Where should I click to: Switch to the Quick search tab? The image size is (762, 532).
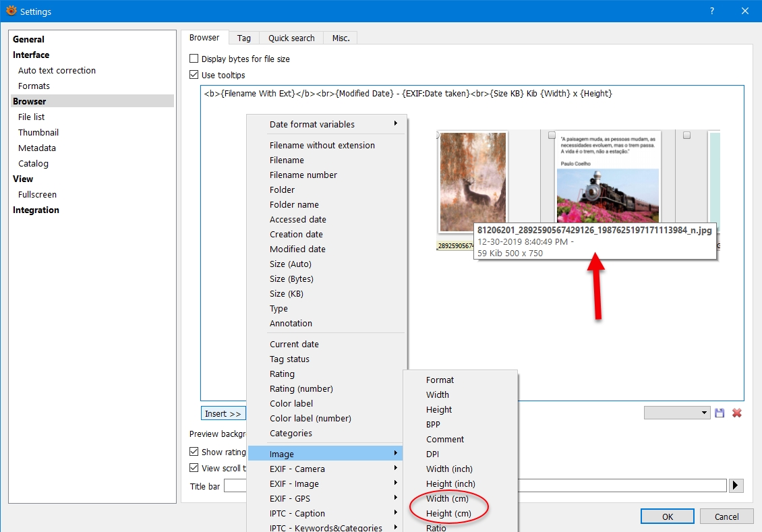[291, 38]
